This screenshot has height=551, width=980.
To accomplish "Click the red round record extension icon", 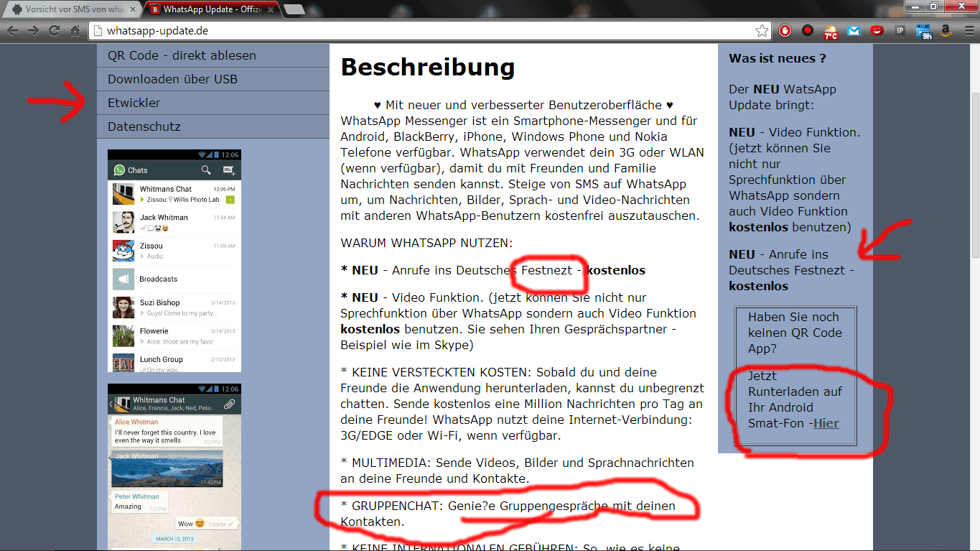I will point(808,31).
